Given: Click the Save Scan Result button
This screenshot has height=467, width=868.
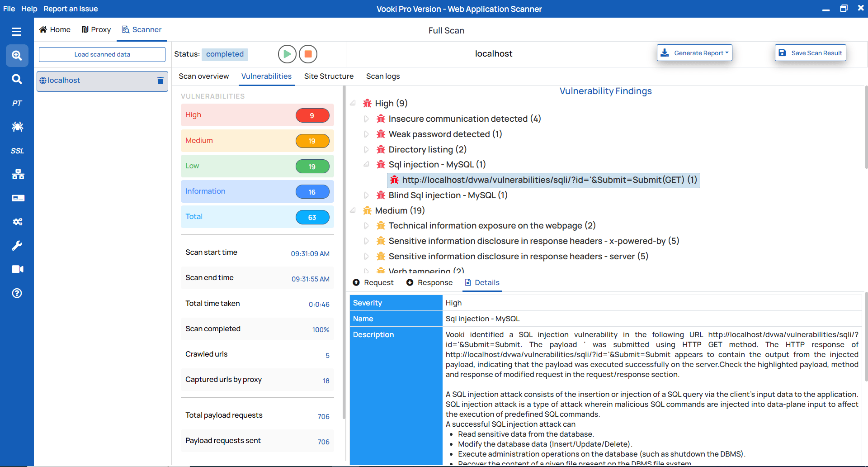Looking at the screenshot, I should pos(810,52).
